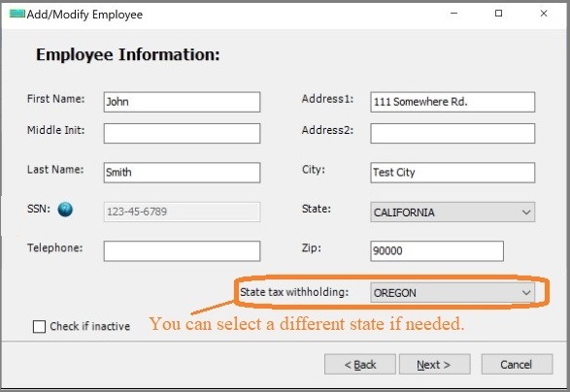Viewport: 570px width, 392px height.
Task: Click the empty Address2 field
Action: [x=453, y=133]
